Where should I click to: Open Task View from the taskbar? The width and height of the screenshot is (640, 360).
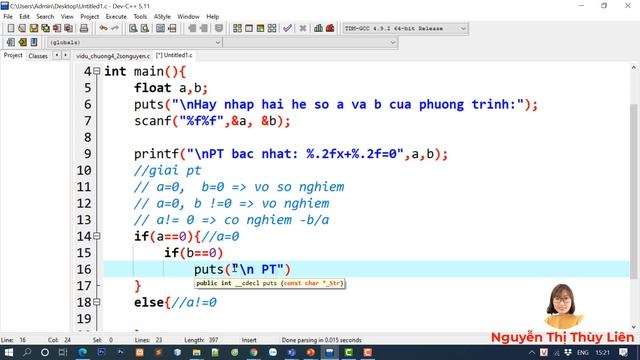[x=63, y=352]
